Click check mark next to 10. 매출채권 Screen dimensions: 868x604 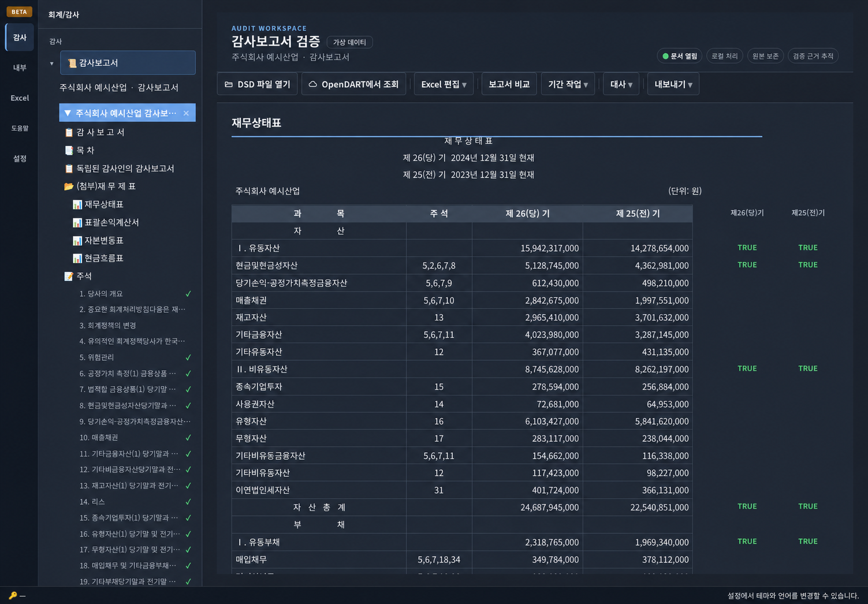coord(188,438)
